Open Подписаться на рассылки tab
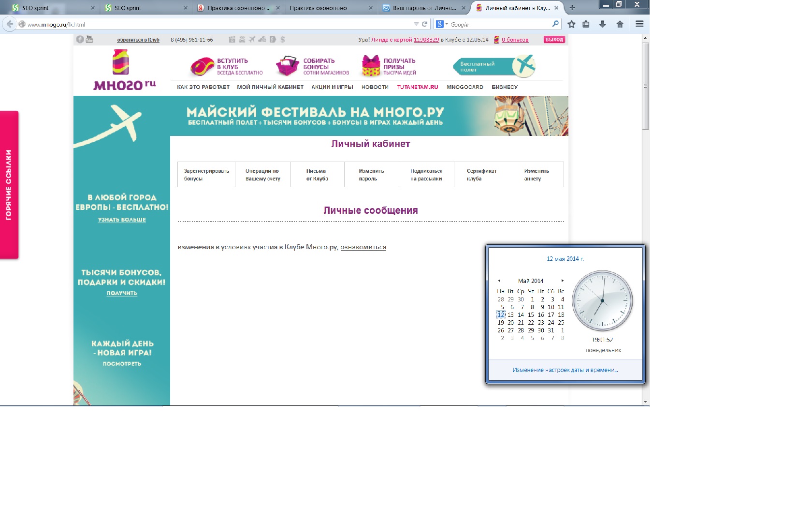Viewport: 812px width, 508px height. coord(426,175)
